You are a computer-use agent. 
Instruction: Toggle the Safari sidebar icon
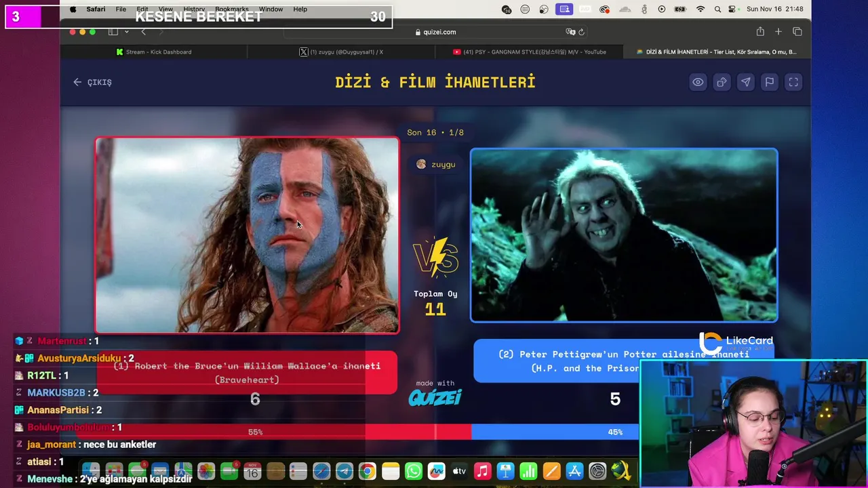click(x=113, y=32)
